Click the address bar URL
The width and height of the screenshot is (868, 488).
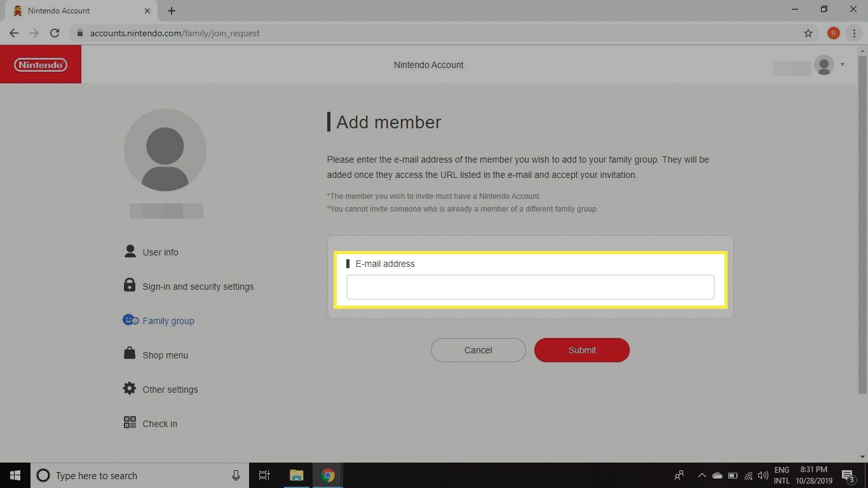click(x=175, y=33)
